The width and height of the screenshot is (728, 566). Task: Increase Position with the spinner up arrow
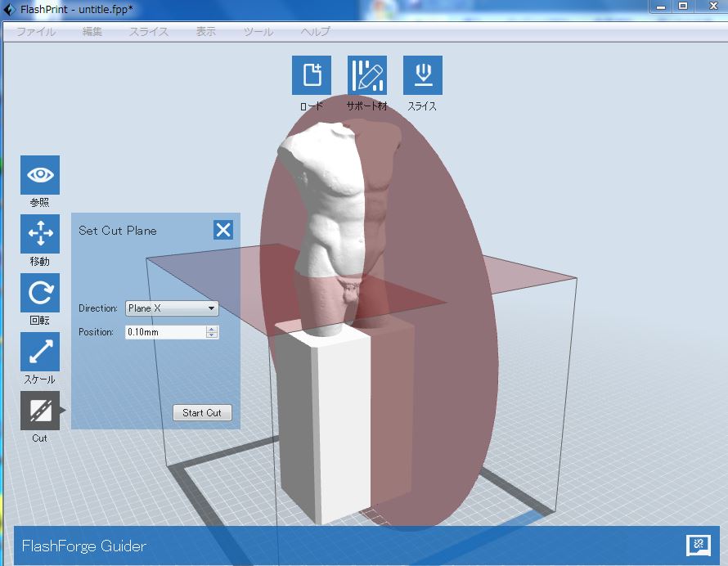[212, 329]
